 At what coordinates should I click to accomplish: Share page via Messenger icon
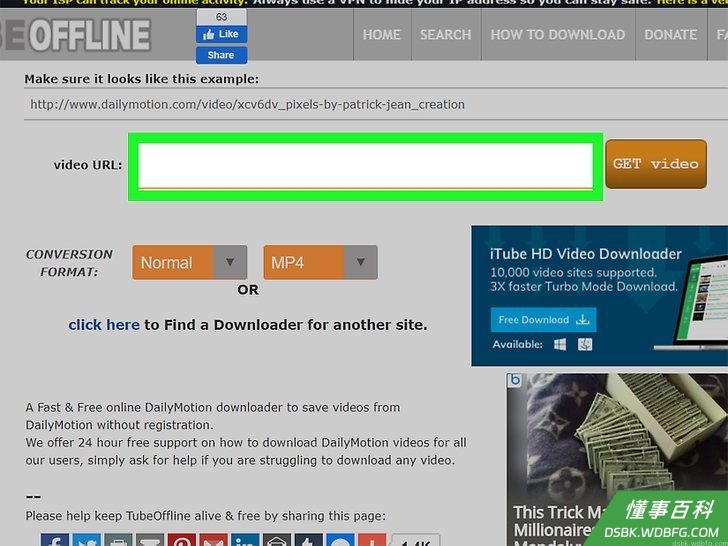click(x=340, y=540)
